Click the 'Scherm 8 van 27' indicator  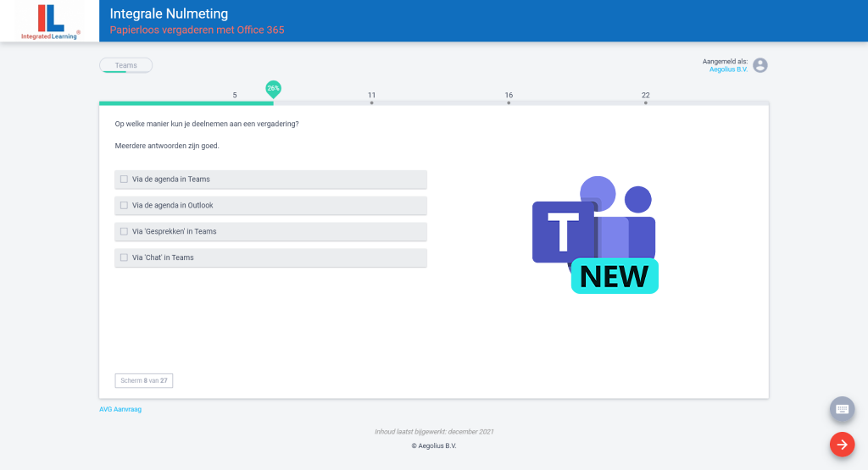(144, 381)
